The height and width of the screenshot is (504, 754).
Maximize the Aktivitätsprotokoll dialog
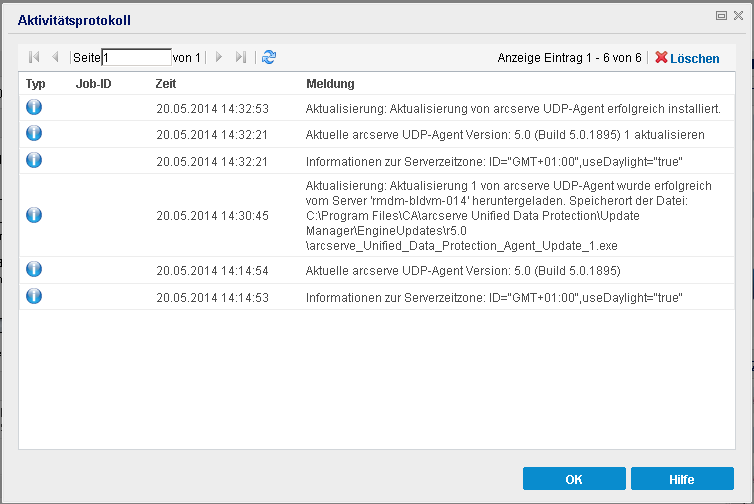point(720,16)
